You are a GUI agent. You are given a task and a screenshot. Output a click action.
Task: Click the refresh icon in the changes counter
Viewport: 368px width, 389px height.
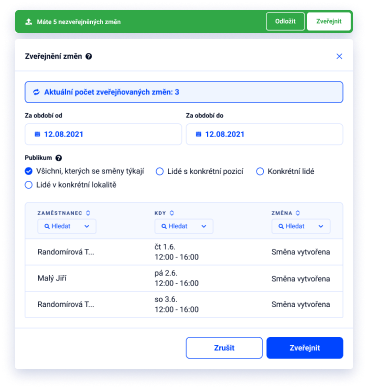click(x=36, y=92)
